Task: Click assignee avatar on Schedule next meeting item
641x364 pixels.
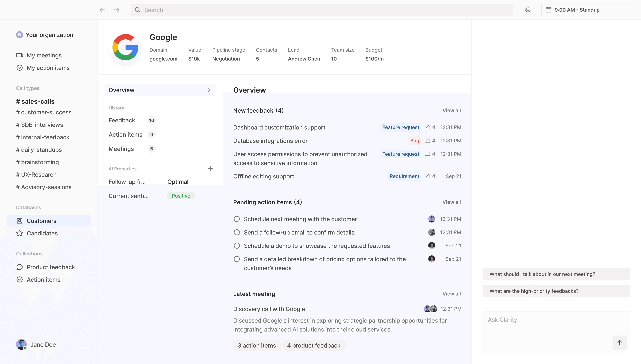Action: (x=431, y=219)
